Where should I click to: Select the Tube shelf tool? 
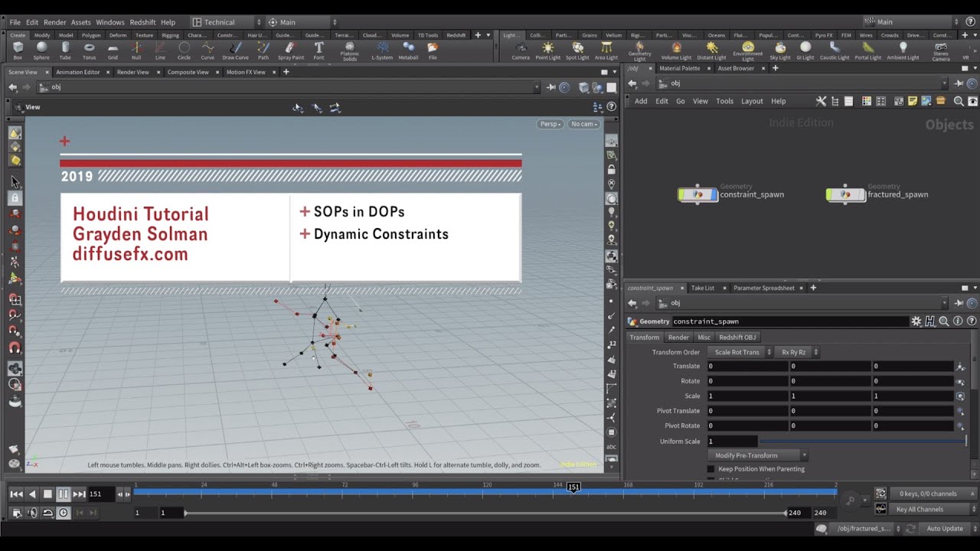[x=65, y=51]
